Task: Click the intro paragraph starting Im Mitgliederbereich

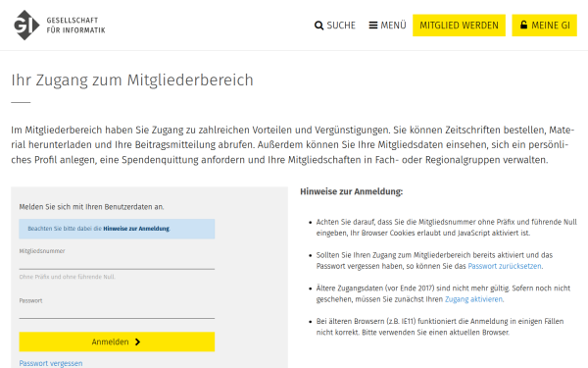Action: (292, 144)
